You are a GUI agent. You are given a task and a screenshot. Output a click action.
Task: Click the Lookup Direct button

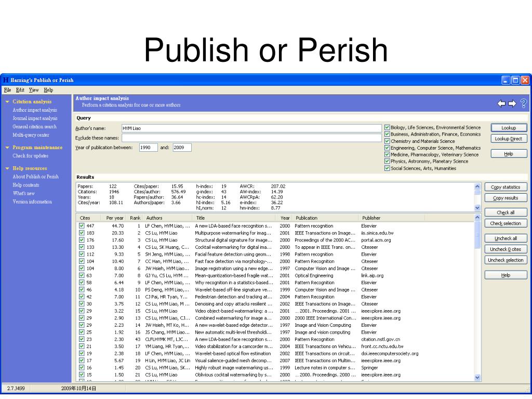pos(509,138)
